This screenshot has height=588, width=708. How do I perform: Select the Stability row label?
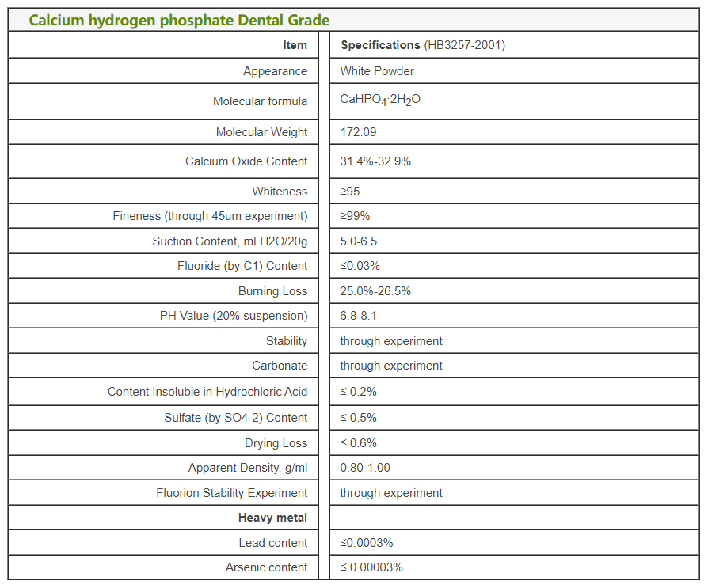(x=287, y=341)
